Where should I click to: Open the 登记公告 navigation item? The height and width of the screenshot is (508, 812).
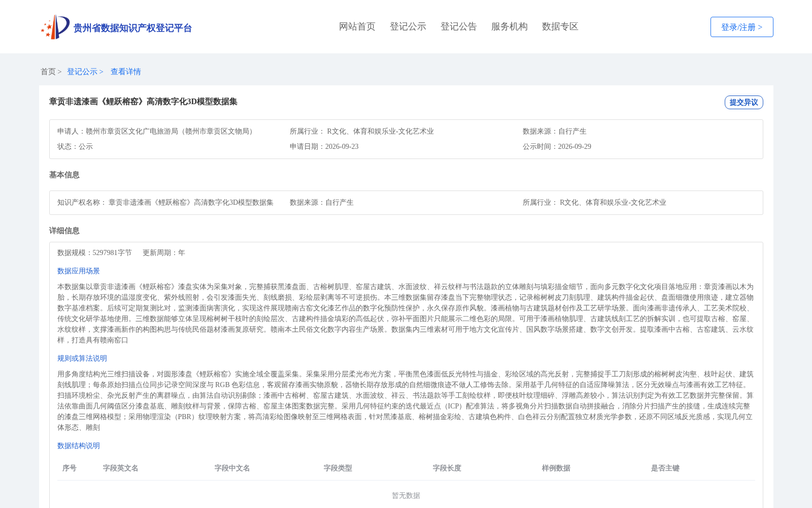click(x=459, y=26)
